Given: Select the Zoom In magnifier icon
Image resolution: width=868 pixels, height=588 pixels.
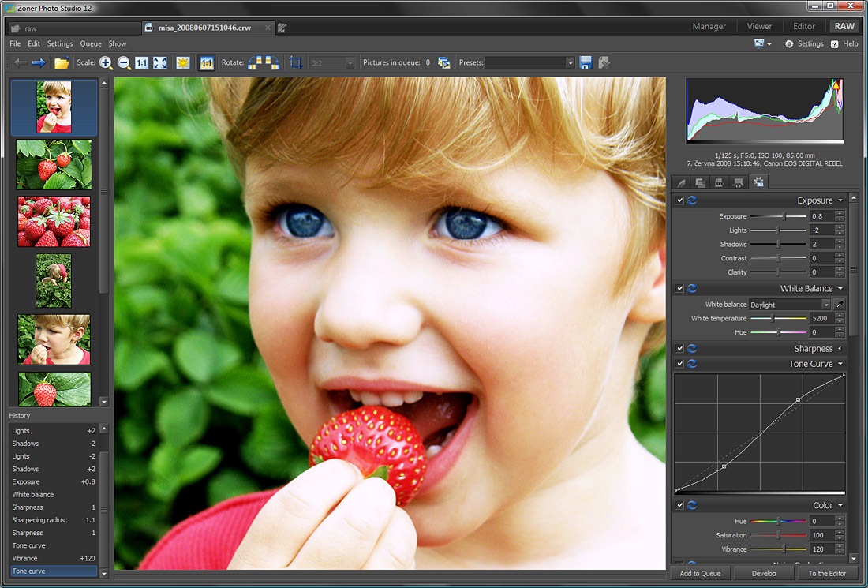Looking at the screenshot, I should tap(105, 63).
